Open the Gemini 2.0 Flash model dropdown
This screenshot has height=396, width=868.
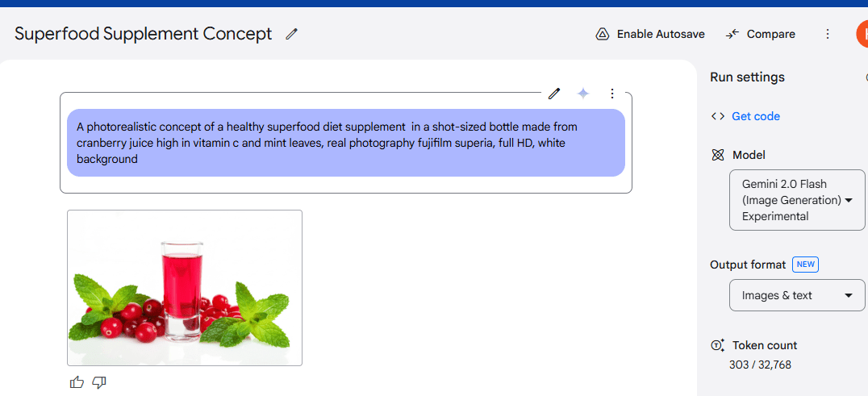(797, 200)
